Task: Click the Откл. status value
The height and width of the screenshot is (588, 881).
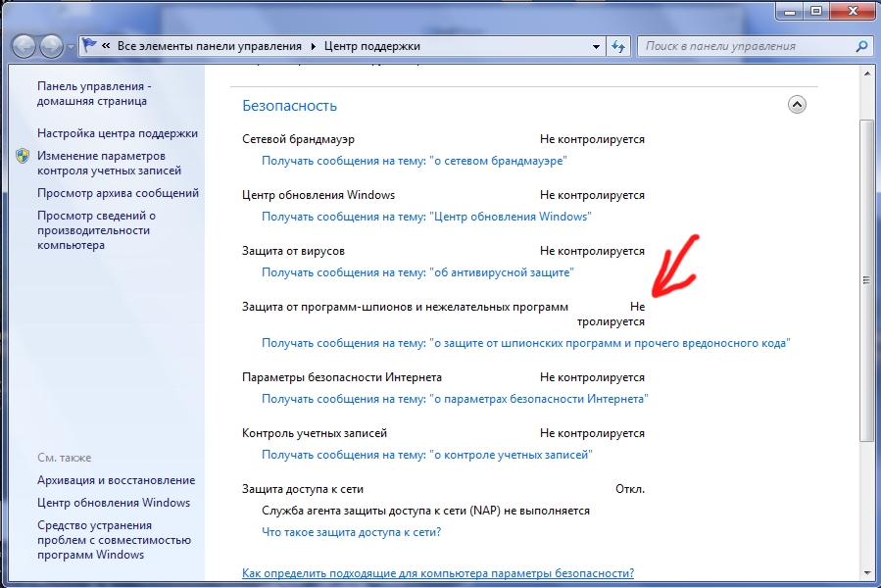Action: pyautogui.click(x=630, y=489)
